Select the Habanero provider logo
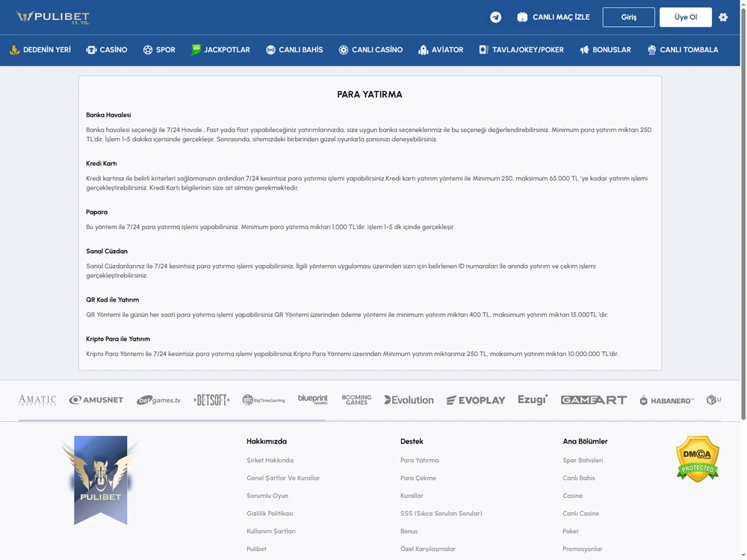This screenshot has height=560, width=747. coord(666,400)
